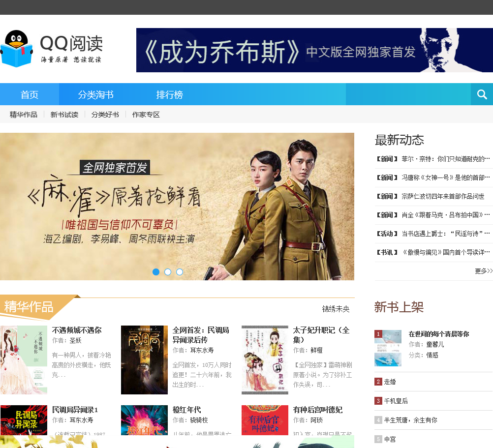The width and height of the screenshot is (493, 448).
Task: Open the 民调局异闻录后传 book cover
Action: point(144,359)
